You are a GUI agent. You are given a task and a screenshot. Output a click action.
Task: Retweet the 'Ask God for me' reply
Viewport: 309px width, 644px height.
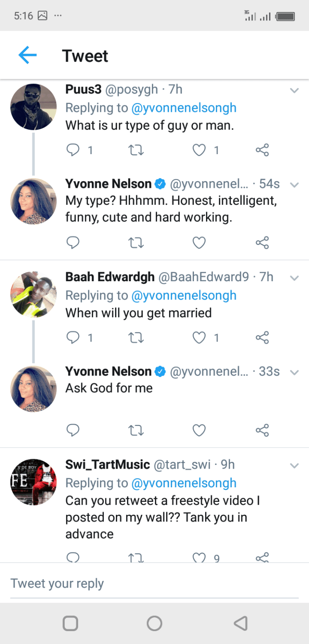click(136, 430)
